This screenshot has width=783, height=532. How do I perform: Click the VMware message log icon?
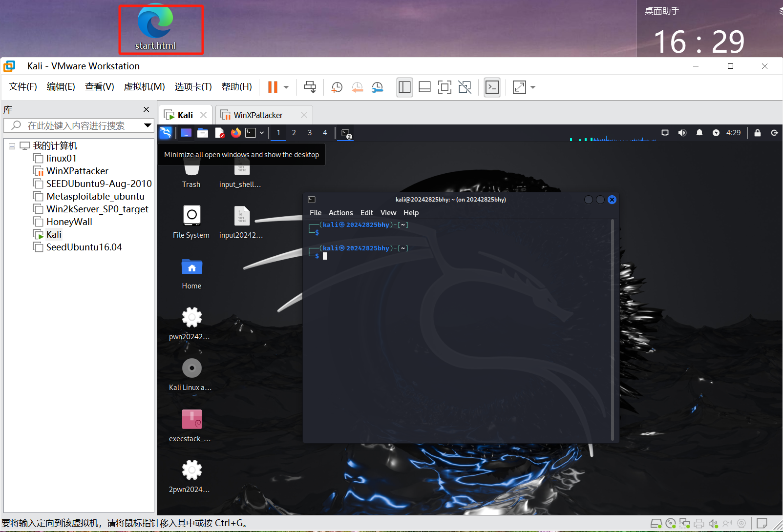[762, 524]
